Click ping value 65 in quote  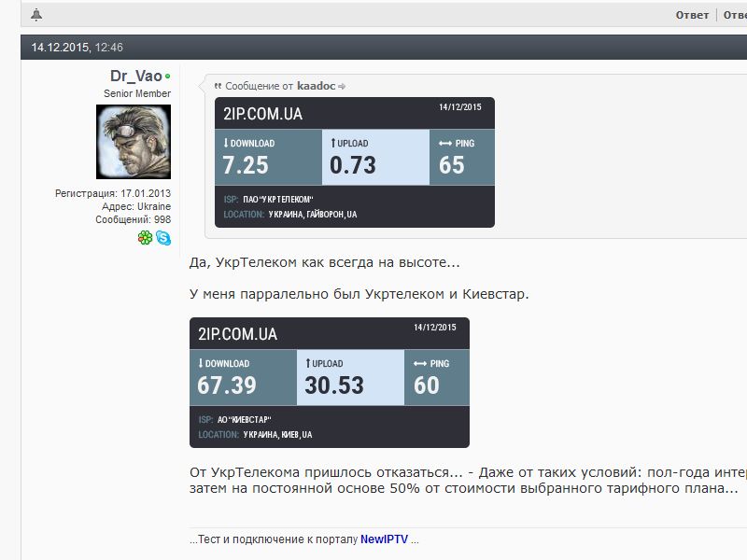point(452,165)
